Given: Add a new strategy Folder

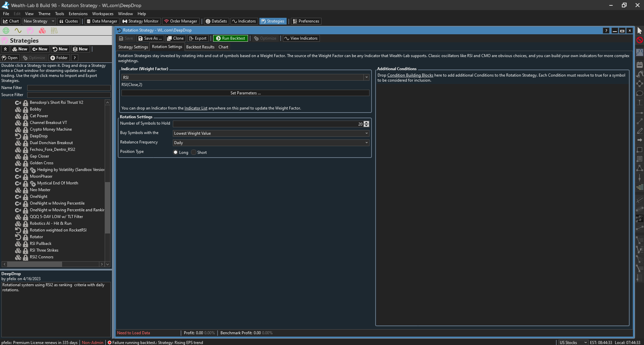Looking at the screenshot, I should pos(59,58).
